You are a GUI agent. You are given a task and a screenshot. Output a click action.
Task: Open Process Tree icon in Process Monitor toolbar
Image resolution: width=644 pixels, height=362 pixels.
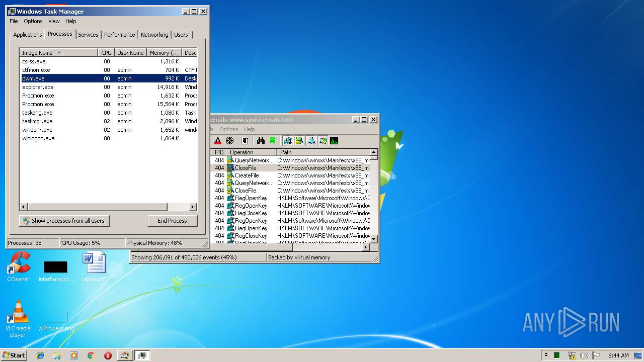coord(245,141)
